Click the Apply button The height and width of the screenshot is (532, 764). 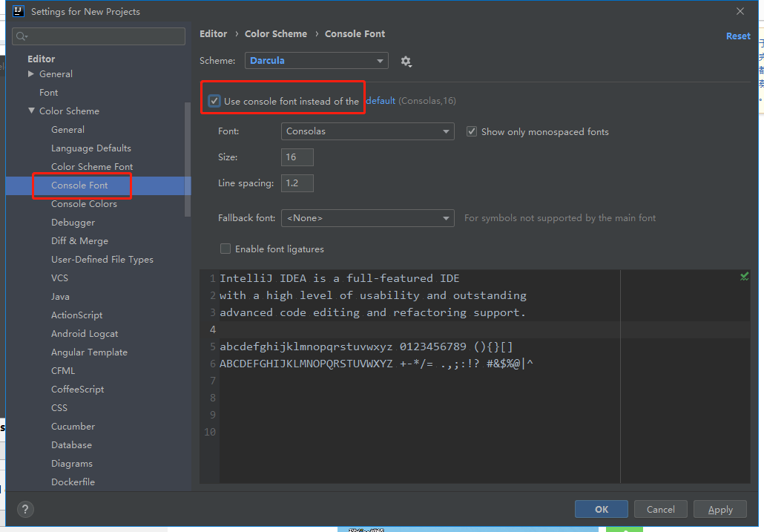720,509
